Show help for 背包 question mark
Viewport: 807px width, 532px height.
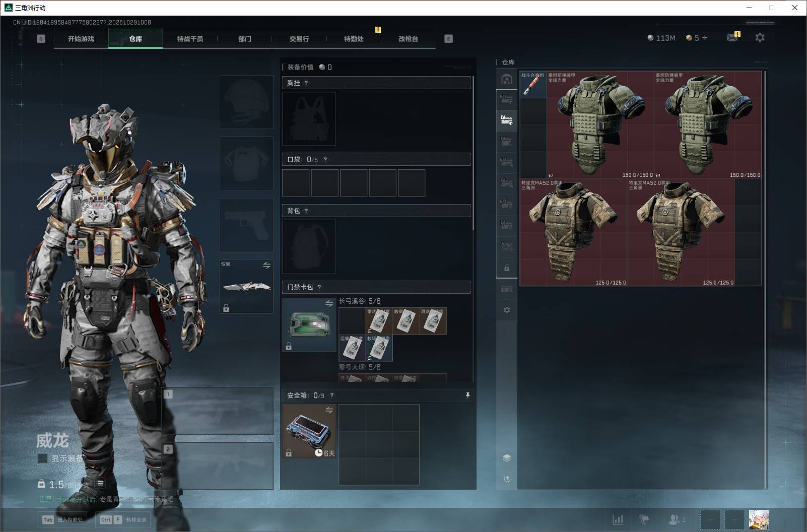tap(306, 211)
